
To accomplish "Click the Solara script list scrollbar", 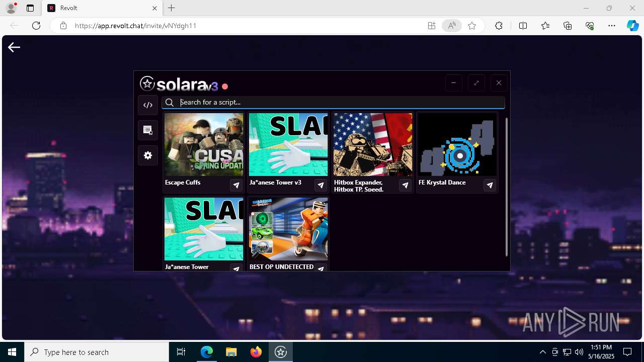I will click(506, 187).
